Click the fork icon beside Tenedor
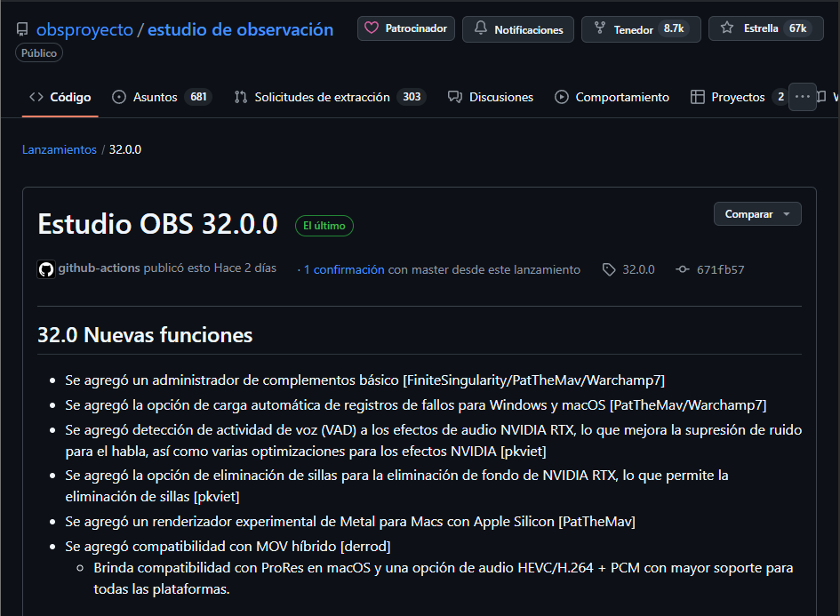 coord(600,28)
